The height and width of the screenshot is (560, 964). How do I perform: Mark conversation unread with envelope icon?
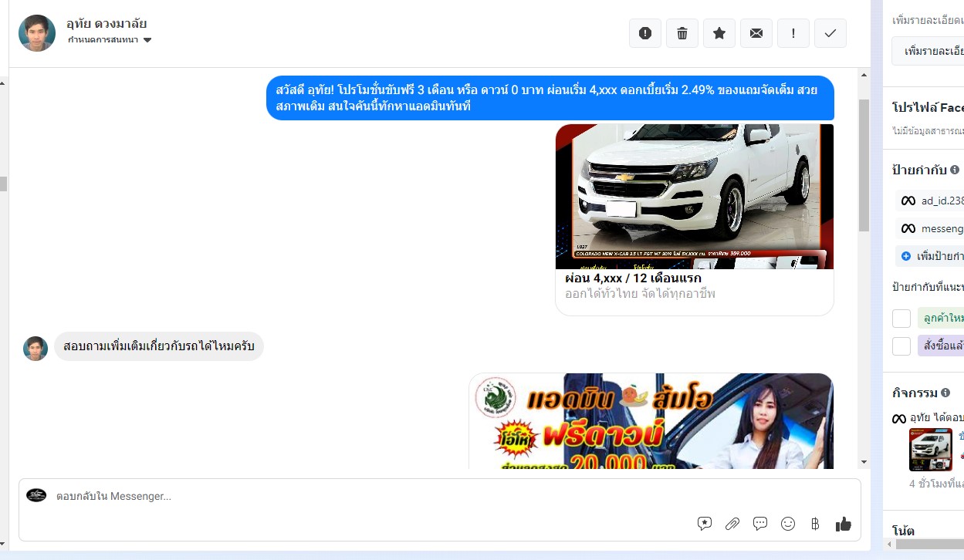pos(756,33)
